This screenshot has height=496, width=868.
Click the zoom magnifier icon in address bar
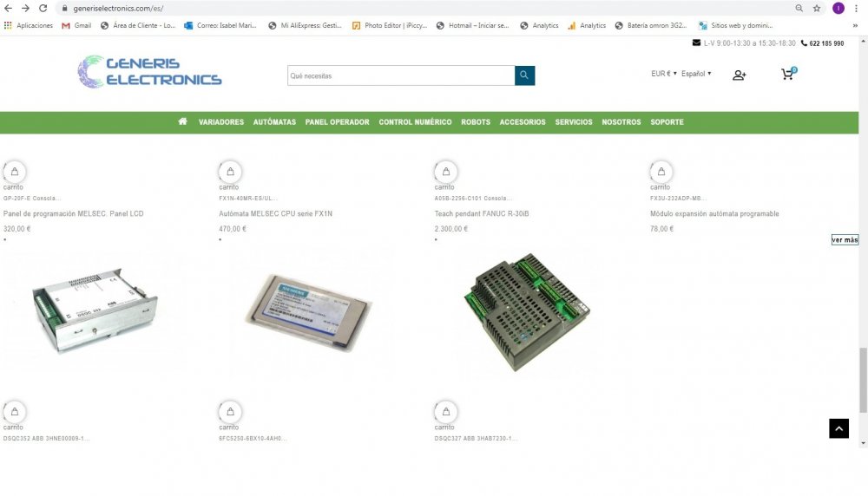[799, 9]
